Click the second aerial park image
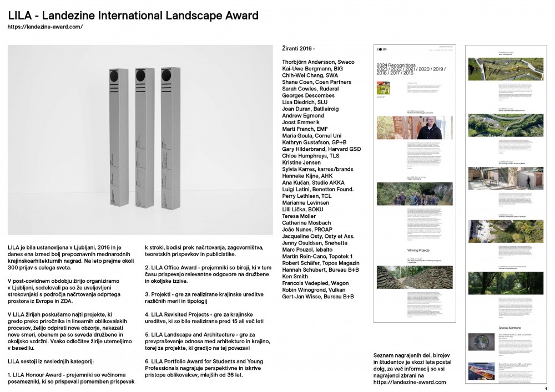This screenshot has width=555, height=392. pos(506,125)
